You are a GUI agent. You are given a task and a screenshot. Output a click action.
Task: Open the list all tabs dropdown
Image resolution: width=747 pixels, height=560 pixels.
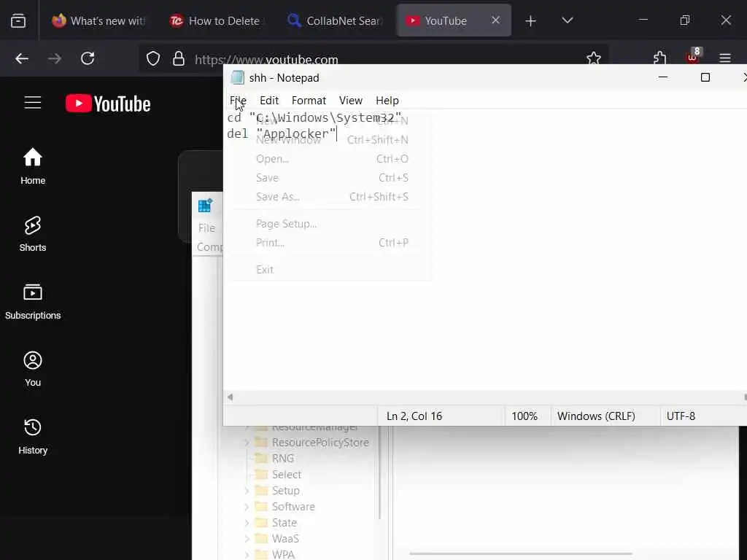[567, 20]
